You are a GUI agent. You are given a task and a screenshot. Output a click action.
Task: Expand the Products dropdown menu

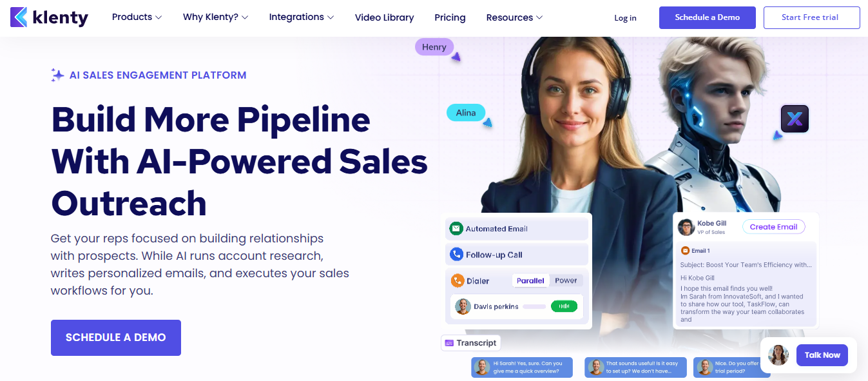click(137, 17)
